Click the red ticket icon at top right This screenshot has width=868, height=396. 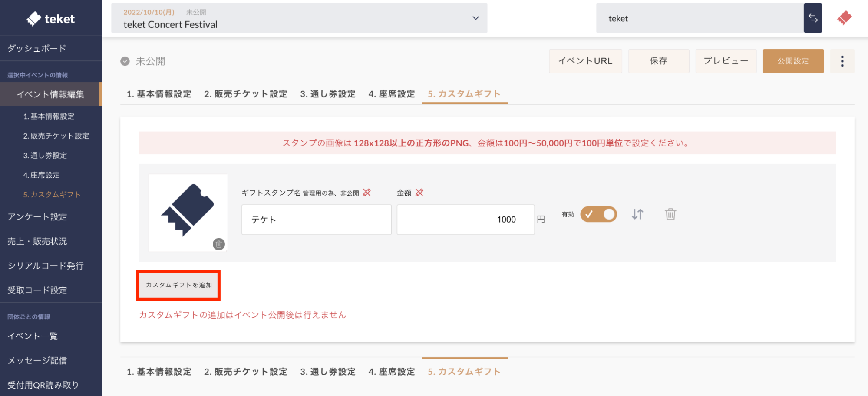coord(844,18)
